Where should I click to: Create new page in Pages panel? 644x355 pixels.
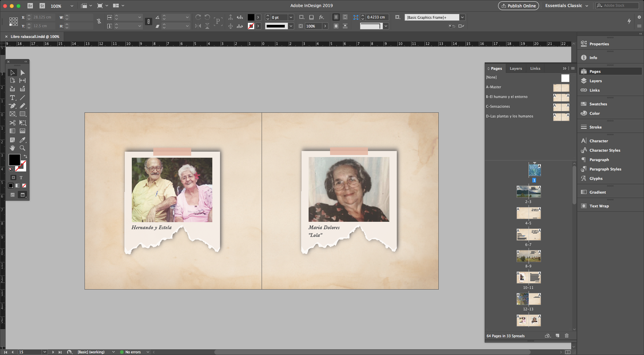click(557, 336)
